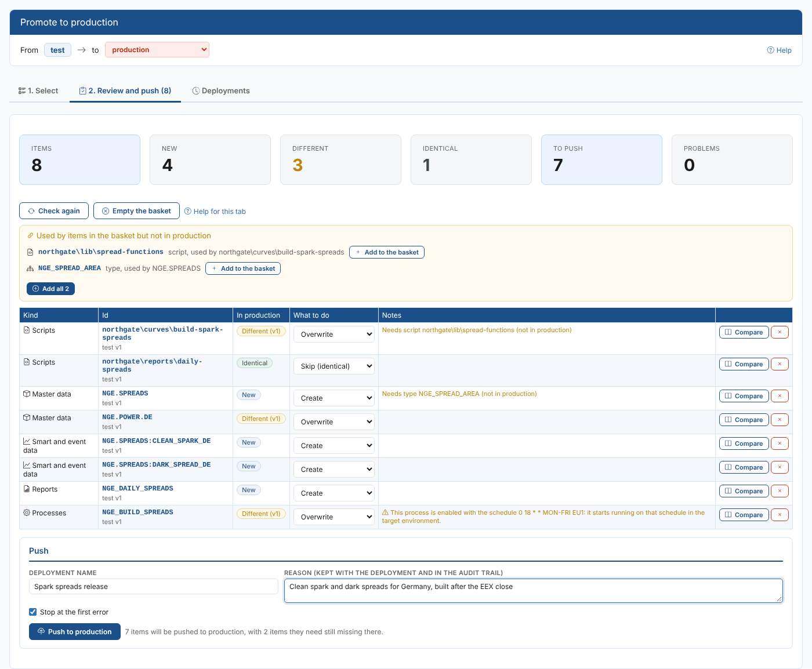Click the Processes gear icon for NGE_BUILD_SPREADS
Viewport: 812px width, 669px height.
click(x=27, y=512)
